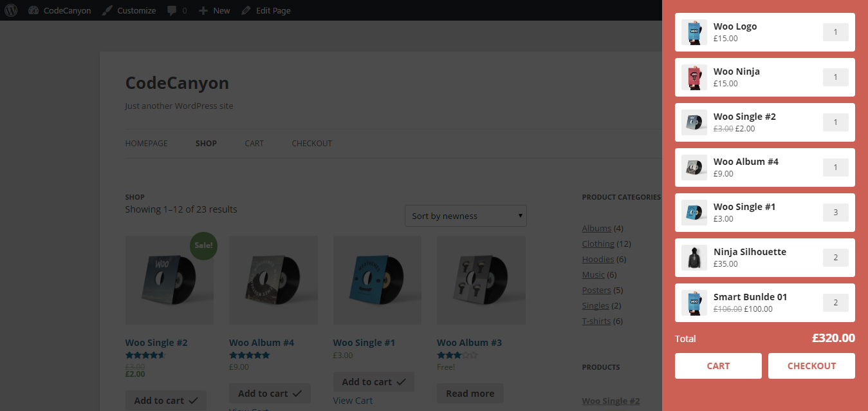868x411 pixels.
Task: Click the star rating under Woo Single #2
Action: tap(145, 355)
